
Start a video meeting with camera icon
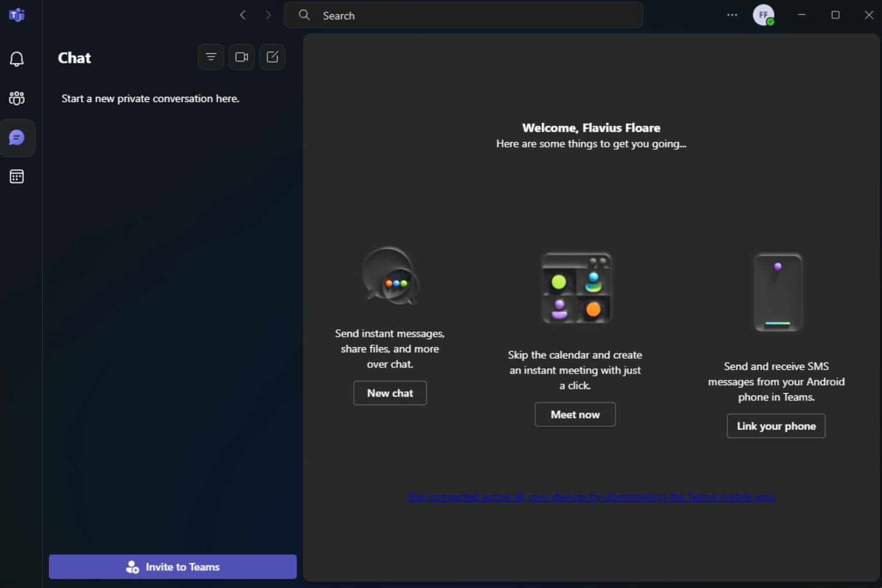point(242,57)
